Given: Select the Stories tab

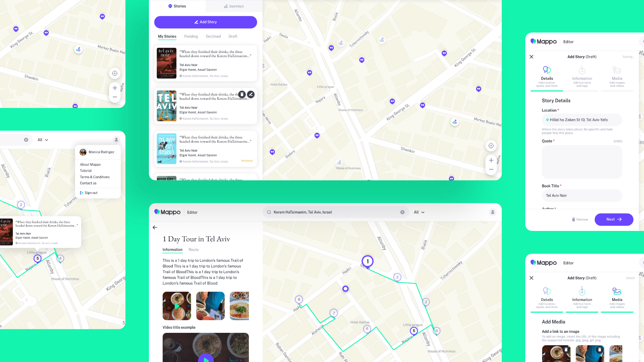Looking at the screenshot, I should point(177,6).
